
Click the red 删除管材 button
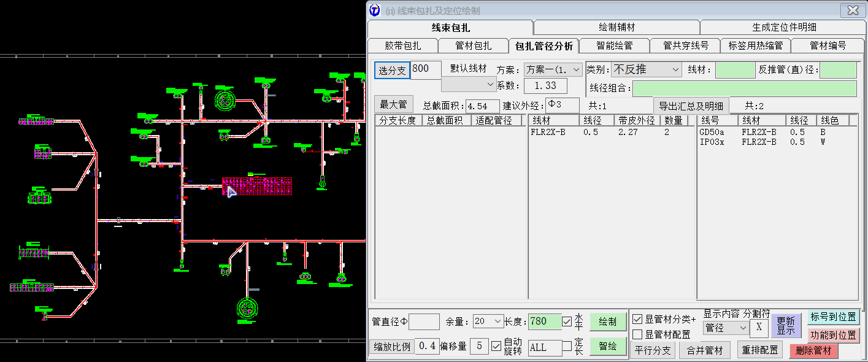[x=813, y=350]
